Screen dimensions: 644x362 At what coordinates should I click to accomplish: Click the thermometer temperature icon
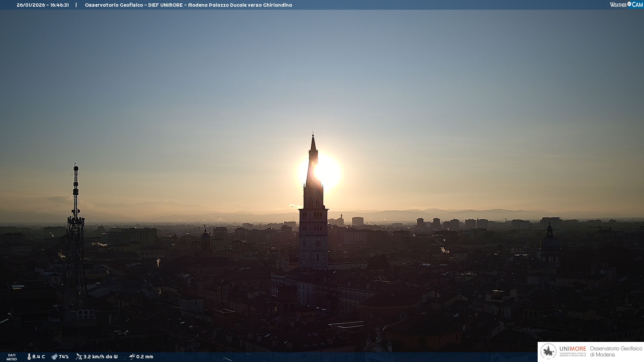tap(29, 357)
